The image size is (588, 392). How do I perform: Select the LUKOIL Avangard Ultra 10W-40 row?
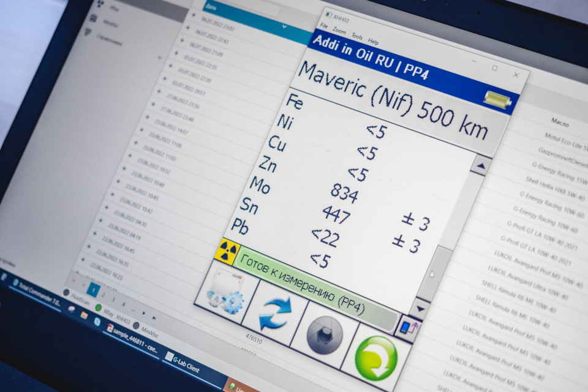point(527,282)
